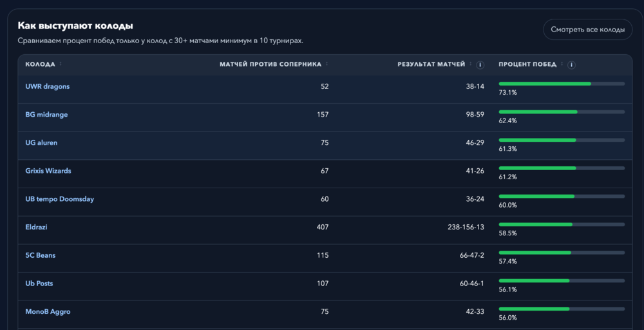Open info icon next to Результат матчей
Image resolution: width=644 pixels, height=330 pixels.
(x=480, y=65)
